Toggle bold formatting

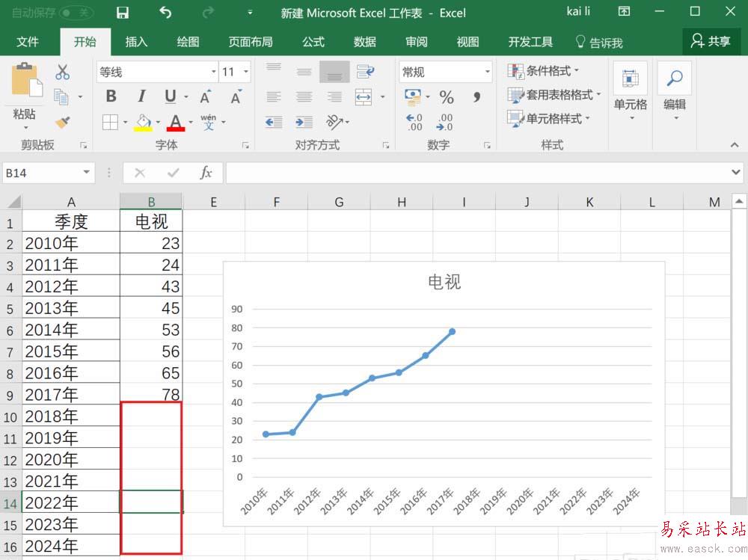point(111,96)
